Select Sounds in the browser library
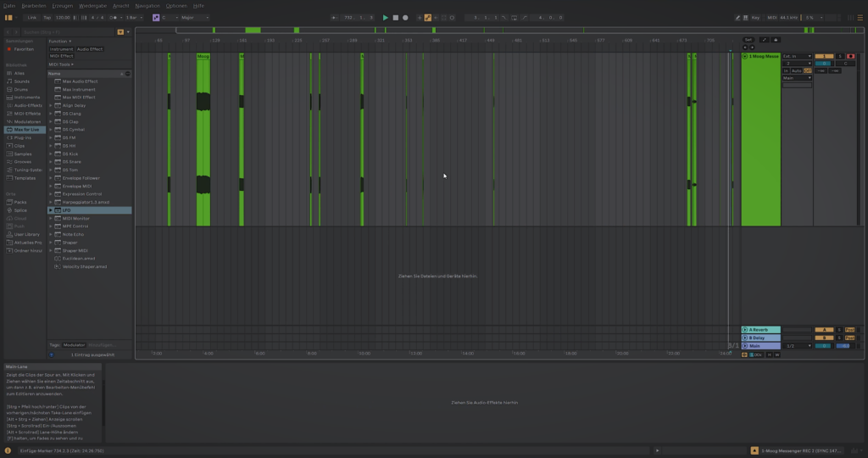The image size is (868, 458). [x=22, y=81]
